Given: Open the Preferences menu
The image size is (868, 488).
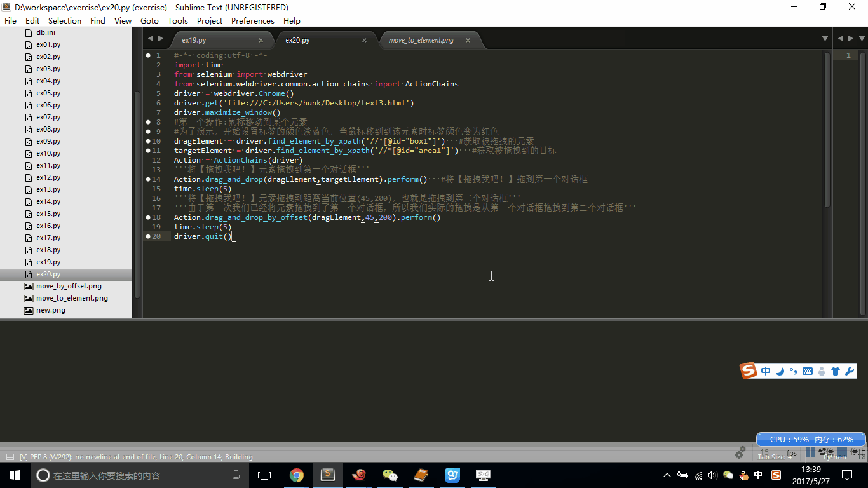Looking at the screenshot, I should click(x=252, y=20).
